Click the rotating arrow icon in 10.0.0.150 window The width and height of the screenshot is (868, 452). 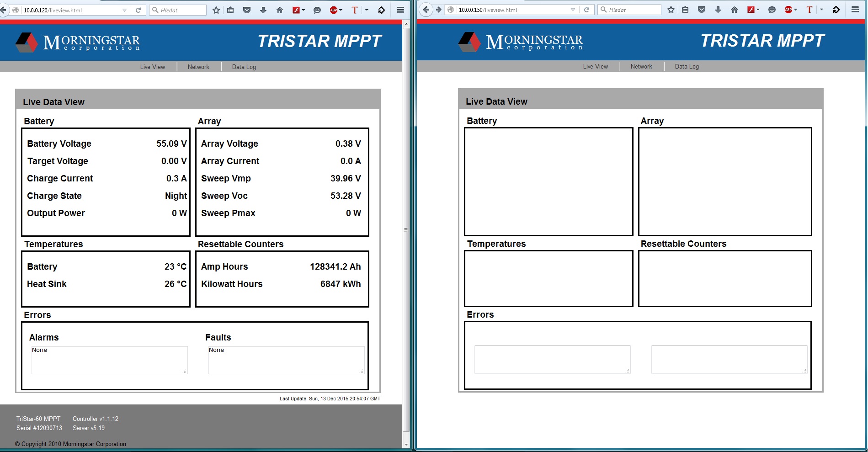pos(836,10)
